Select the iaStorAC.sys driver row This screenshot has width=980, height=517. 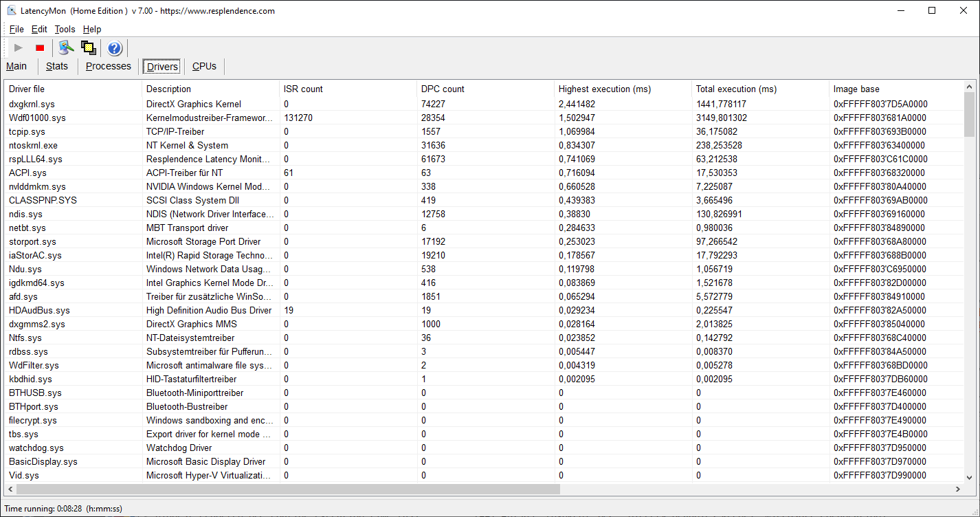[x=484, y=255]
